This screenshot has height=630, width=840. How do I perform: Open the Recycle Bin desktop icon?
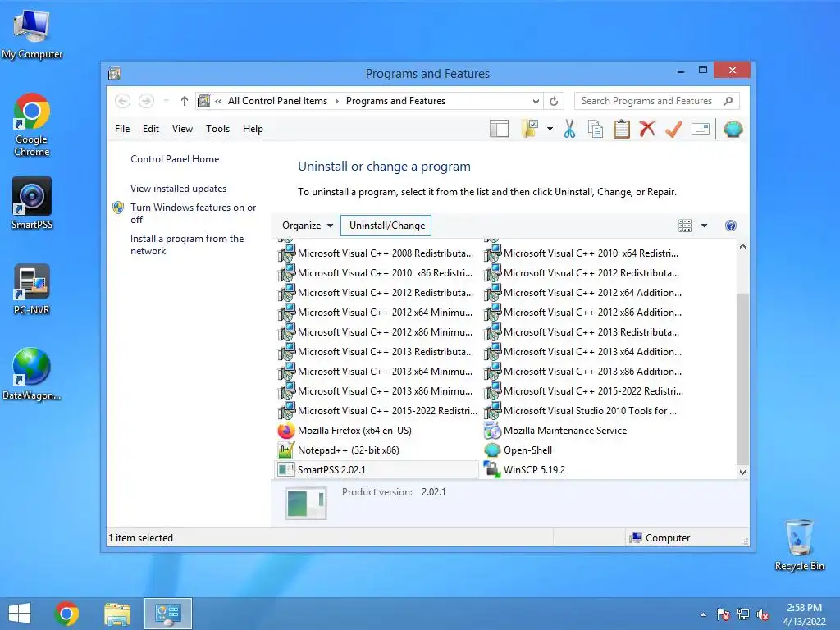pos(799,545)
